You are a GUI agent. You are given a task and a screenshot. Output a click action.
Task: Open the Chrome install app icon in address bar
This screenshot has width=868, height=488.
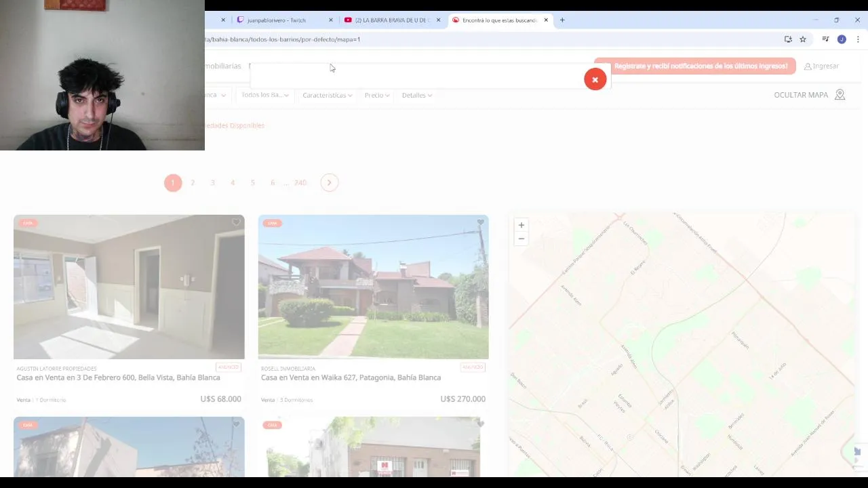[788, 39]
